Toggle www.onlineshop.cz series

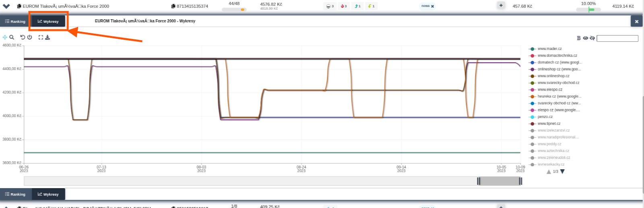[x=549, y=76]
